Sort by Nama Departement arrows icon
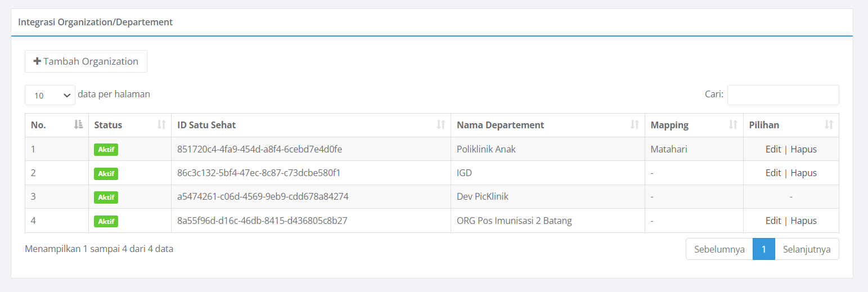Screen dimensions: 868x292 [635, 125]
